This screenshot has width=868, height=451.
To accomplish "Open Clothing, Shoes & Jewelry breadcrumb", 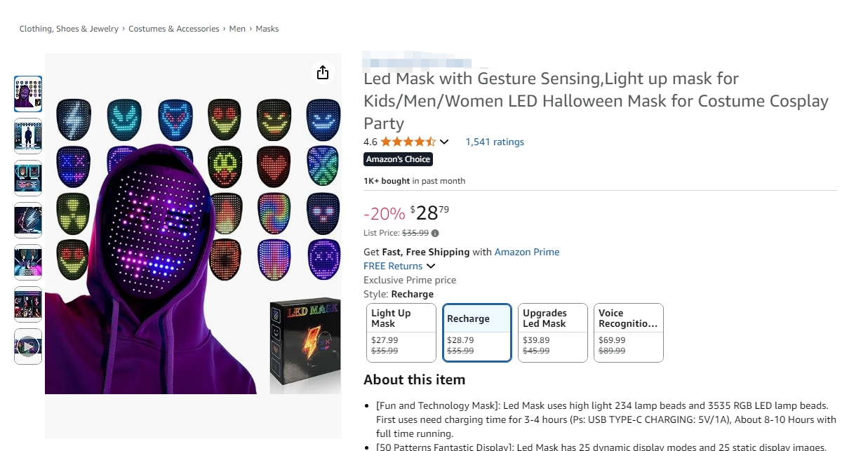I will pyautogui.click(x=69, y=29).
